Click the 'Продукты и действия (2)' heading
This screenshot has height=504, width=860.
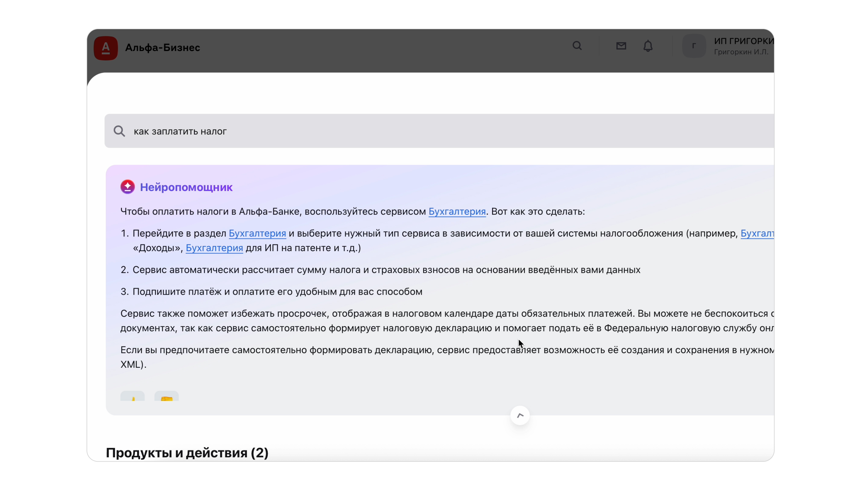pos(187,452)
